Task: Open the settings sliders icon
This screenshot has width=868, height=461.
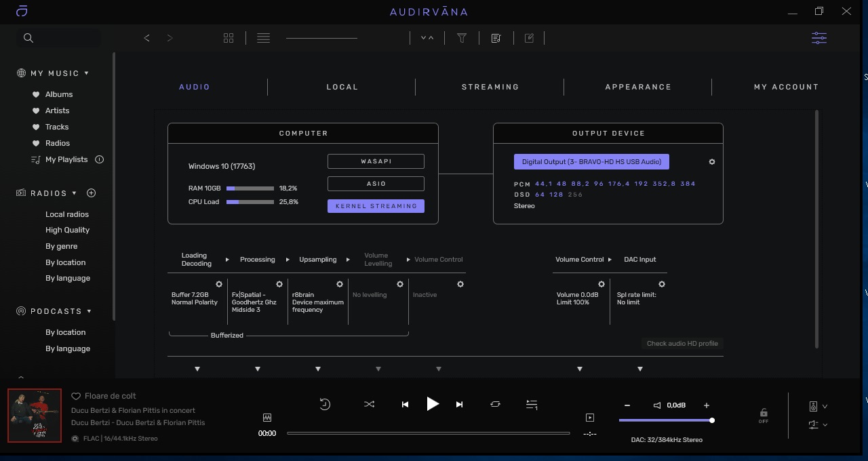Action: point(818,38)
